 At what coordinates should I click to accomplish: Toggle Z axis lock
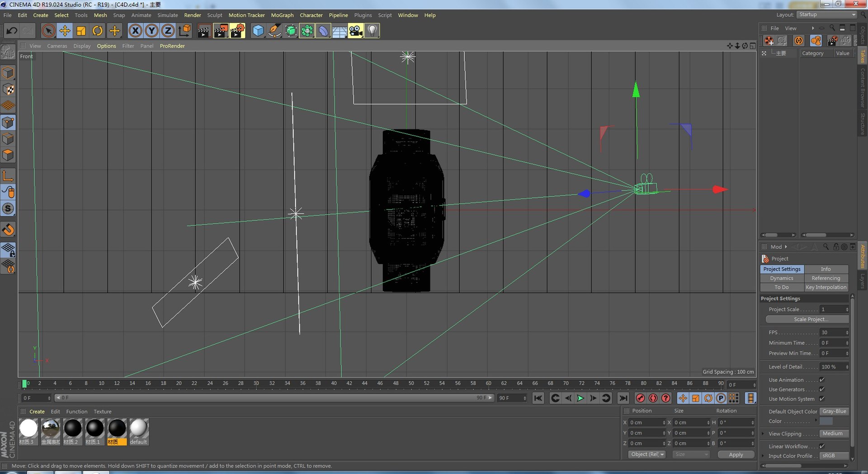pyautogui.click(x=168, y=31)
